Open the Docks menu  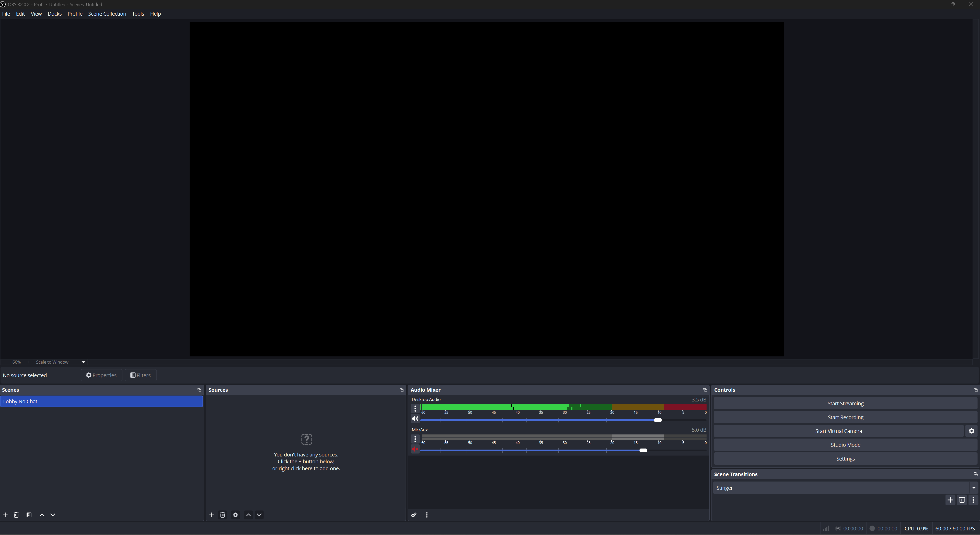coord(54,14)
